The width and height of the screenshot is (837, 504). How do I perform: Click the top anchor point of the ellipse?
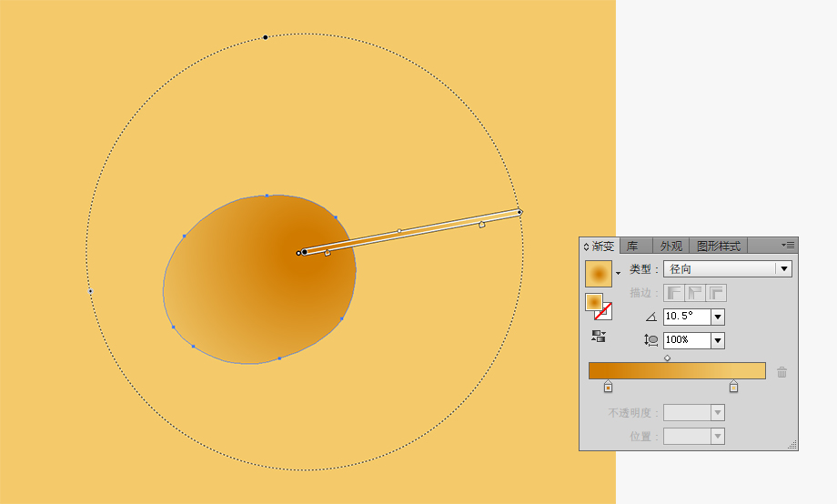267,196
